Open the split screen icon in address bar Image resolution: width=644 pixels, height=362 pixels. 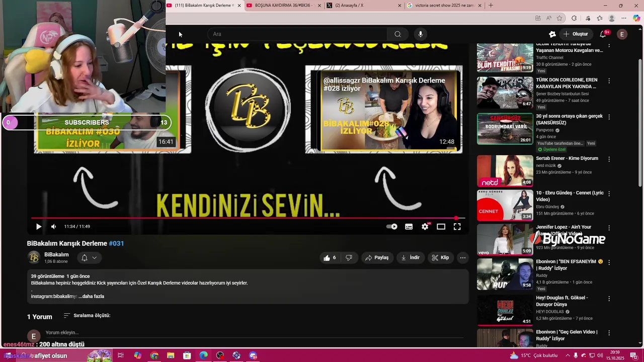[x=538, y=18]
